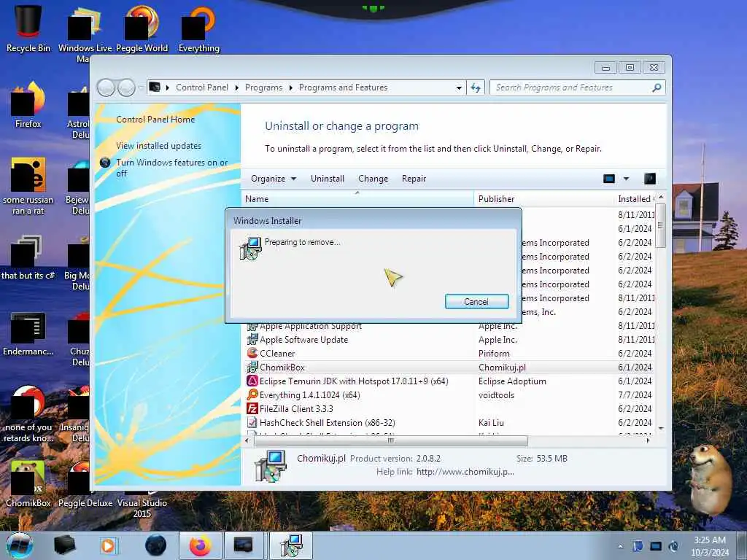
Task: Click Uninstall in the toolbar
Action: [328, 179]
